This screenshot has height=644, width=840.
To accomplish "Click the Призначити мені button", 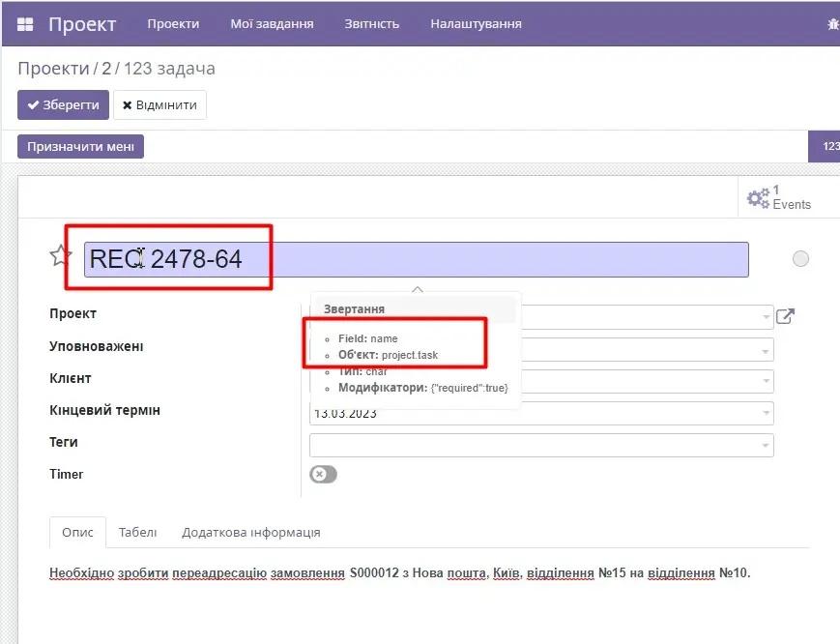I will (80, 146).
